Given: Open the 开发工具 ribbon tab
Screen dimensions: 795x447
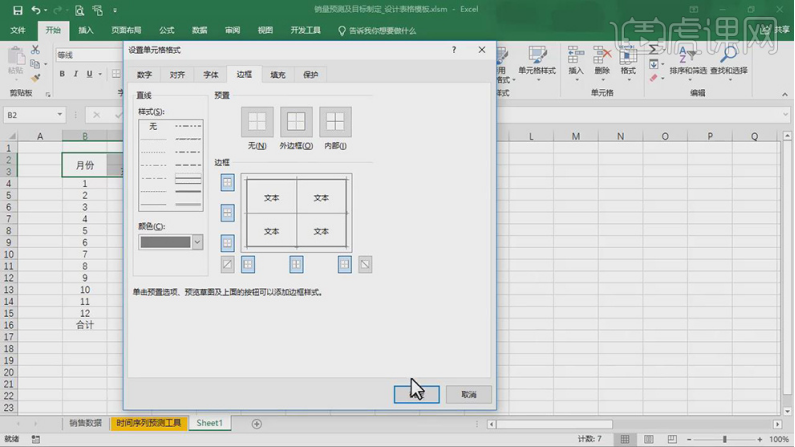Looking at the screenshot, I should pyautogui.click(x=305, y=30).
